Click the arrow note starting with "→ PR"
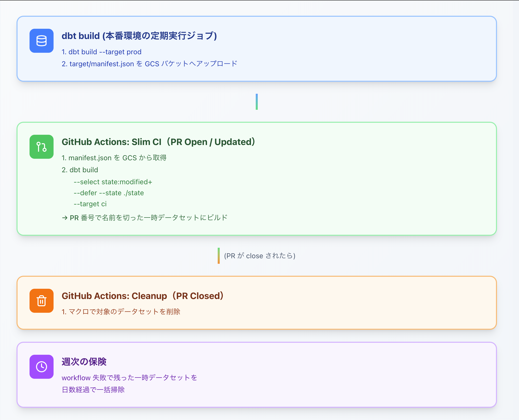 pyautogui.click(x=145, y=218)
